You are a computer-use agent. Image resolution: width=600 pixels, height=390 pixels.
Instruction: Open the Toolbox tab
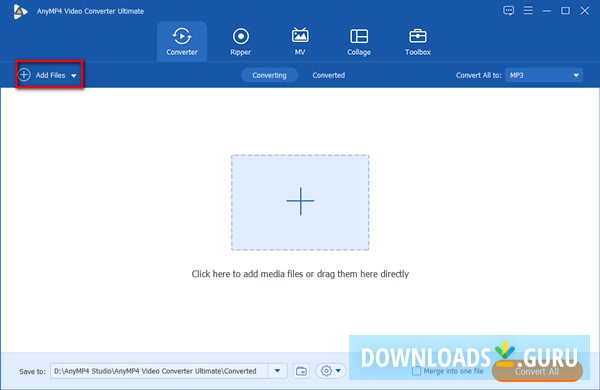[x=418, y=41]
